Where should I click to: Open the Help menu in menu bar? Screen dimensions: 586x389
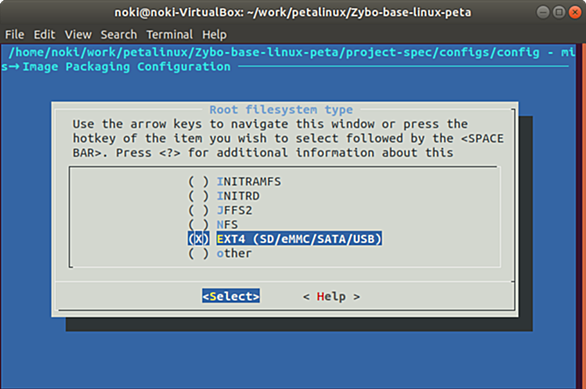pyautogui.click(x=214, y=35)
